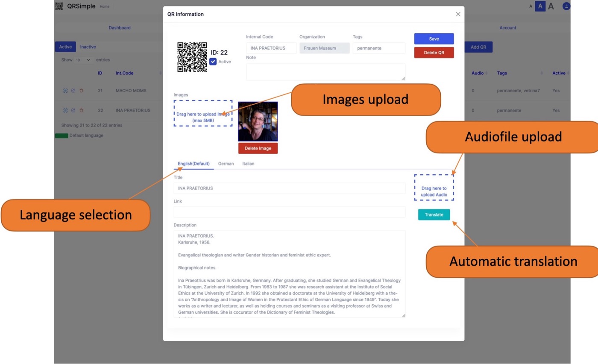The image size is (598, 364).
Task: Show QR code for INA PRAETORIUS row
Action: [65, 110]
